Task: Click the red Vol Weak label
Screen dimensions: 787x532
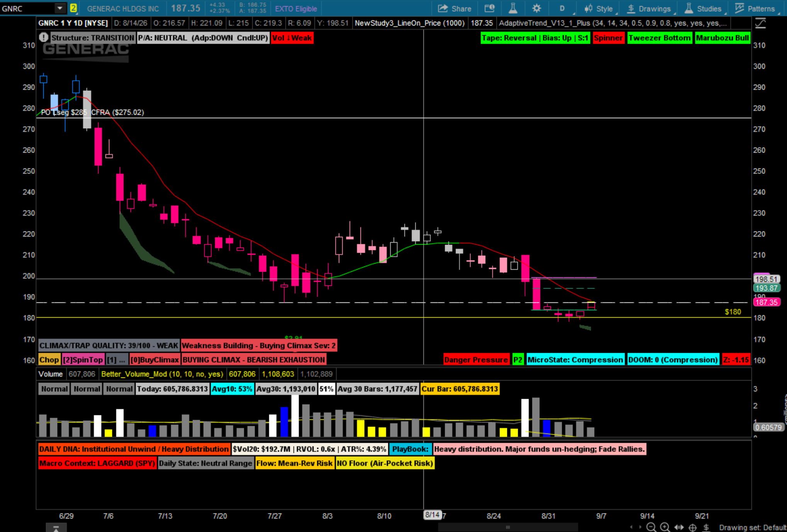Action: click(x=292, y=38)
